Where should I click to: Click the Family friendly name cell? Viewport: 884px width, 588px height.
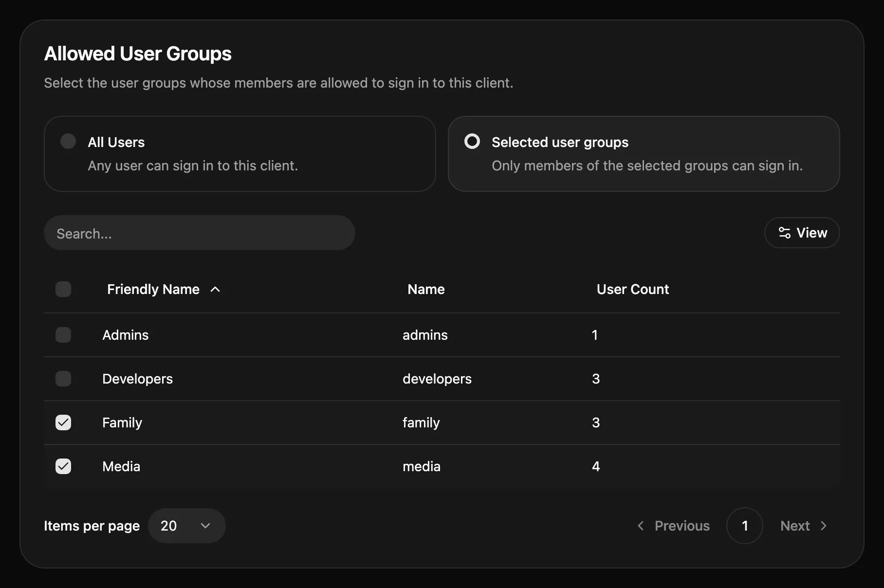click(x=122, y=423)
